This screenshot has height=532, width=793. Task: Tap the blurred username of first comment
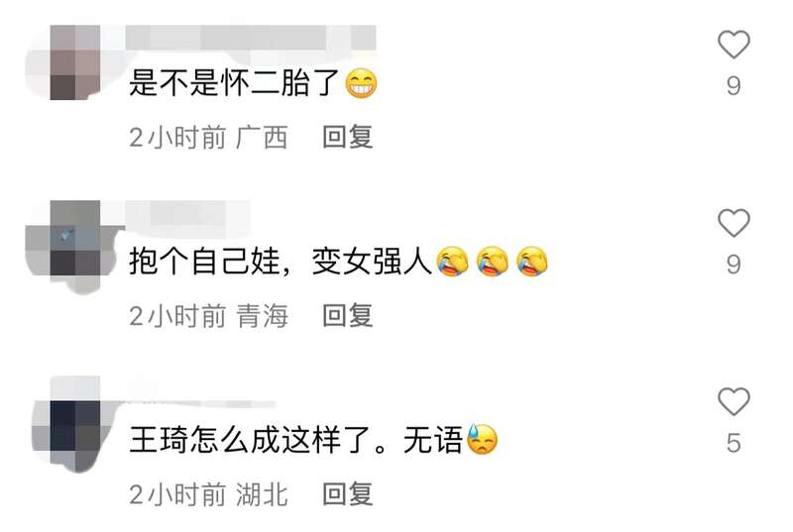coord(251,38)
